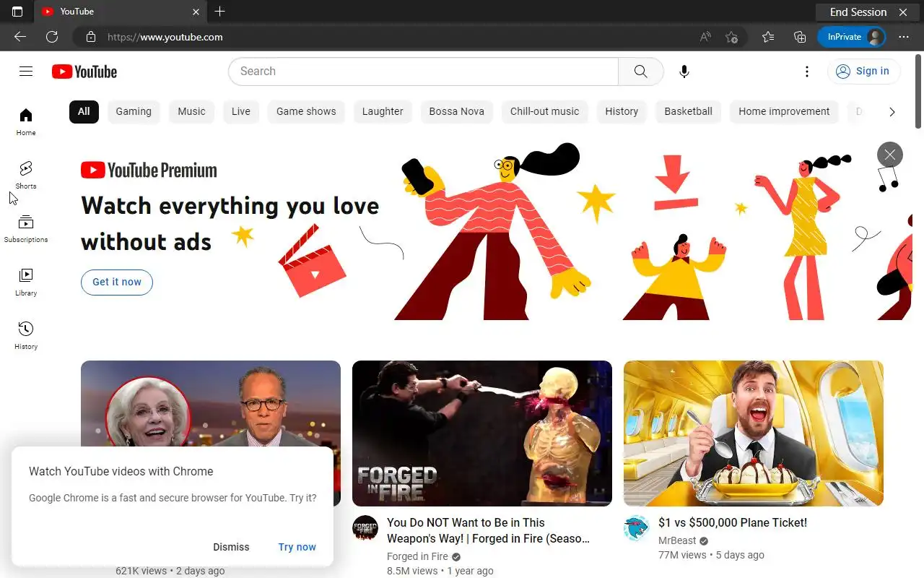Open Forged in Fire channel name link

(x=417, y=556)
